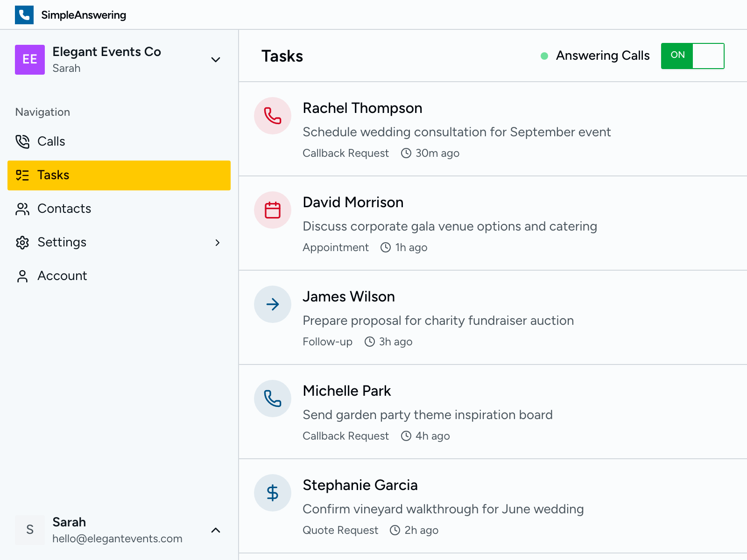Click Stephanie Garcia's quote dollar icon
747x560 pixels.
pos(272,493)
